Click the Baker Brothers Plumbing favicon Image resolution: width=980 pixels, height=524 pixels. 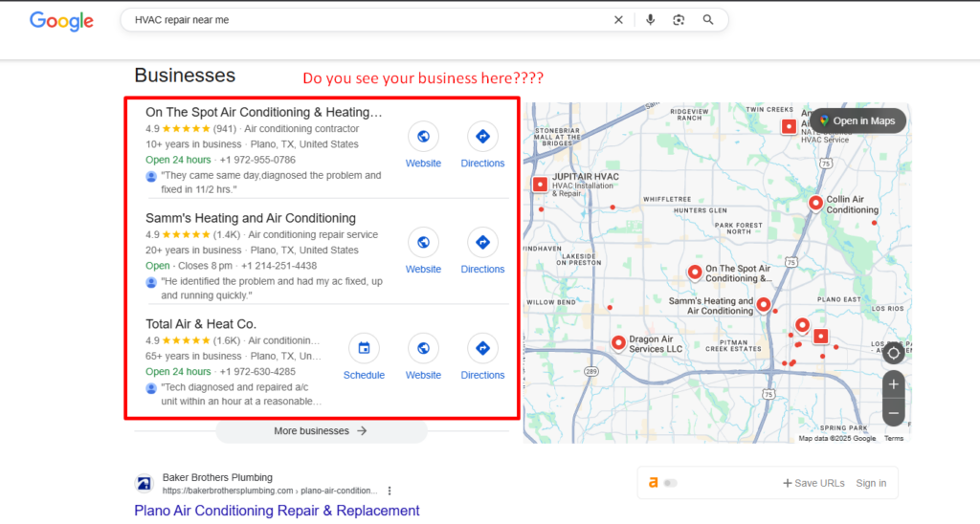coord(145,484)
